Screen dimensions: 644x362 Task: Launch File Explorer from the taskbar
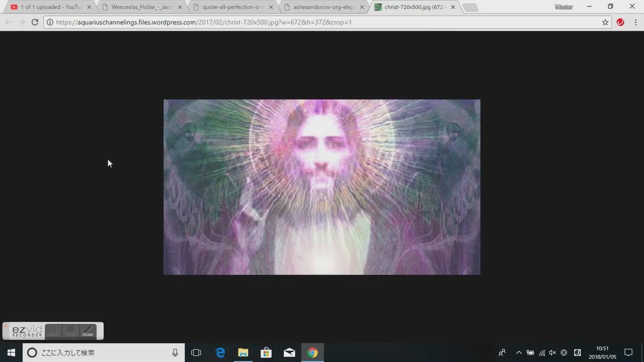[243, 352]
